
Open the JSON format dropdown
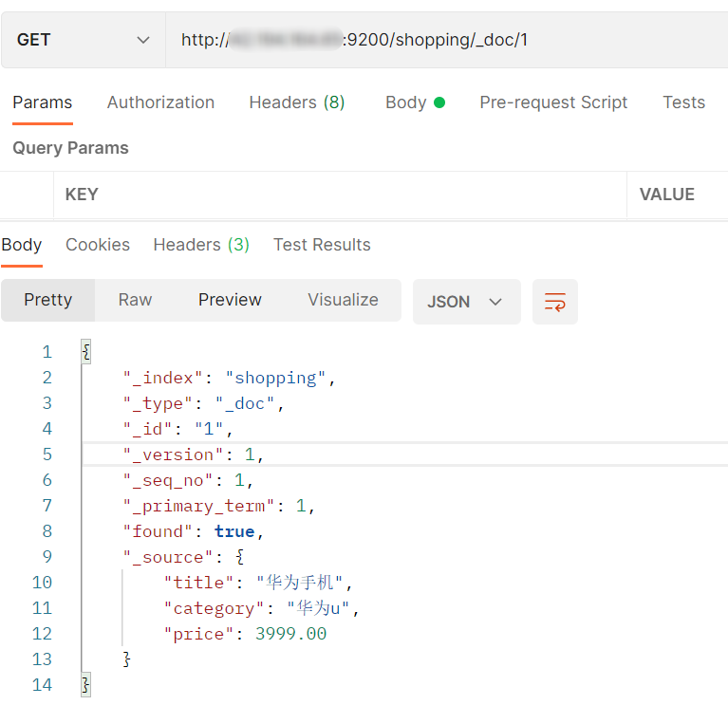(x=465, y=302)
